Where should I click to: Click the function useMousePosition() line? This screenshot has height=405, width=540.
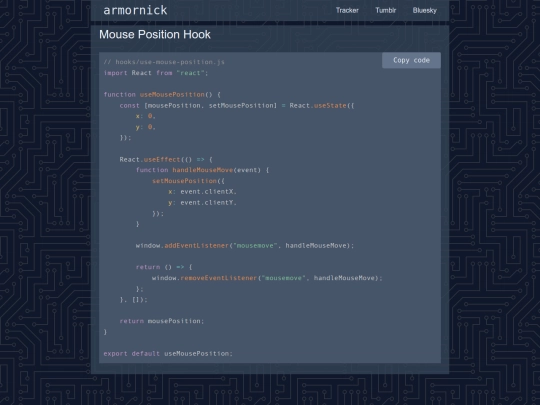[162, 94]
